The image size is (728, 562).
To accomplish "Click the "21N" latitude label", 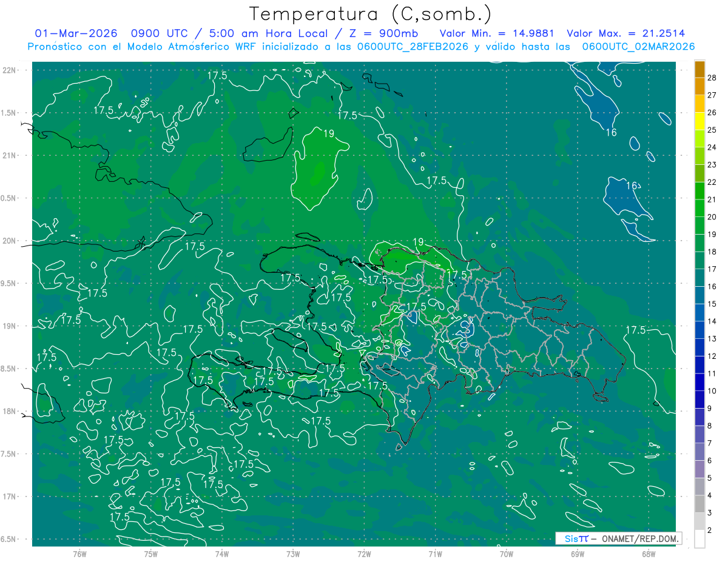I will click(10, 155).
